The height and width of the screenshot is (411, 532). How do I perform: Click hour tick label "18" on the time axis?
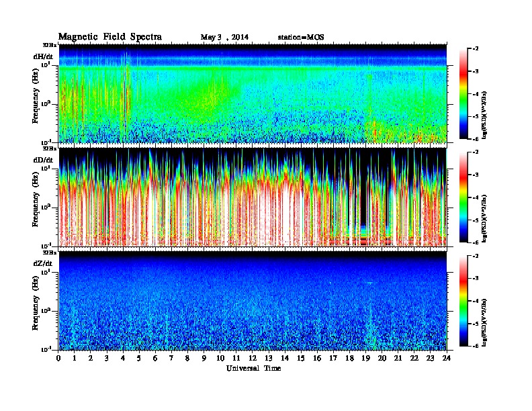tap(349, 359)
